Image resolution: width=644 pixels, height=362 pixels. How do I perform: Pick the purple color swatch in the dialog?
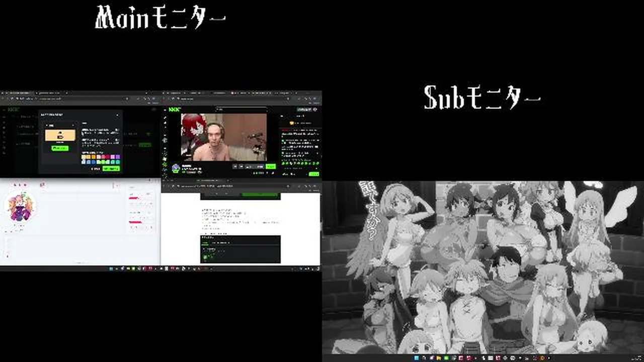point(118,157)
